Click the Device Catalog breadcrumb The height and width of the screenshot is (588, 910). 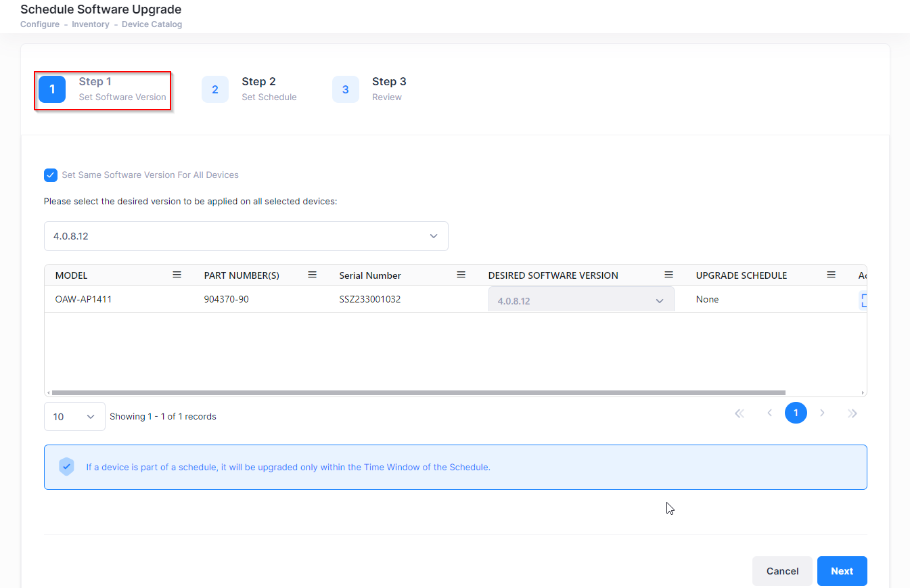click(x=152, y=24)
